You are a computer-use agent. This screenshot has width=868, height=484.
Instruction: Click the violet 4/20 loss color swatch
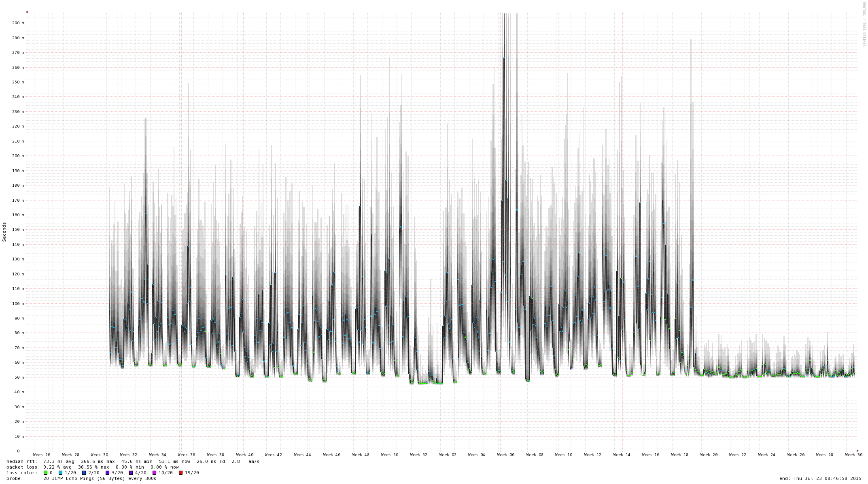[x=131, y=473]
